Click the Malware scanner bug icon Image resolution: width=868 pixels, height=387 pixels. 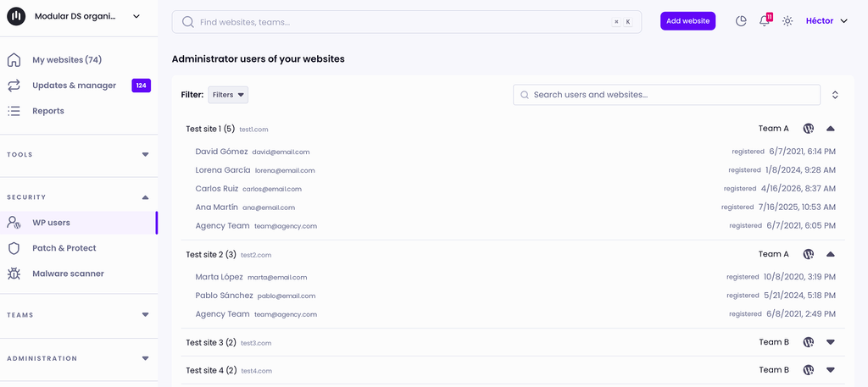14,274
